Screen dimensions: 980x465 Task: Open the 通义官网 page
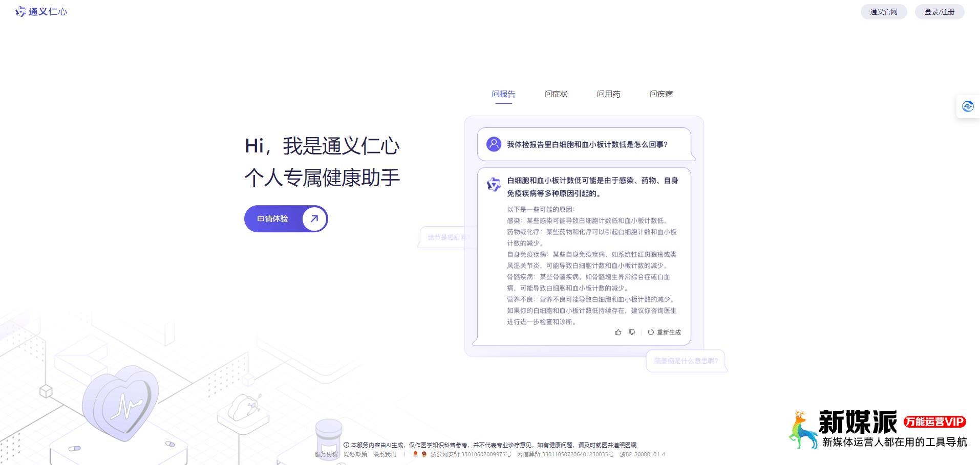click(x=883, y=11)
